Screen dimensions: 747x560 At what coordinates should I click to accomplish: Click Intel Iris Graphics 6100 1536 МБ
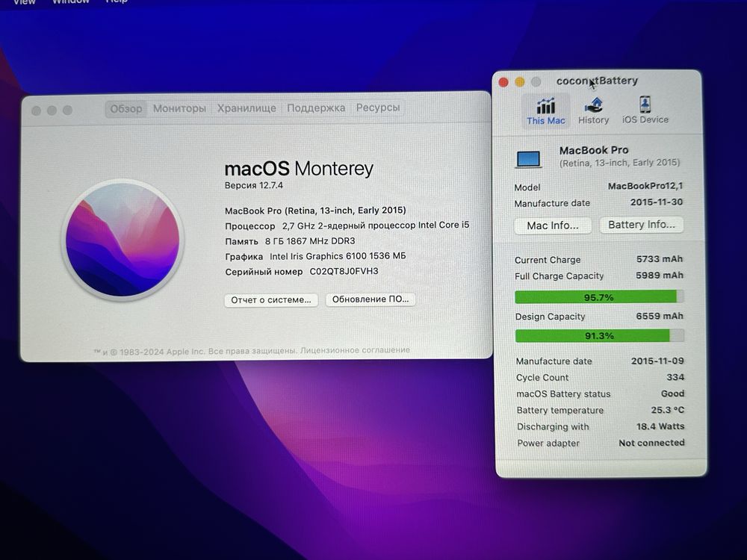[x=338, y=256]
